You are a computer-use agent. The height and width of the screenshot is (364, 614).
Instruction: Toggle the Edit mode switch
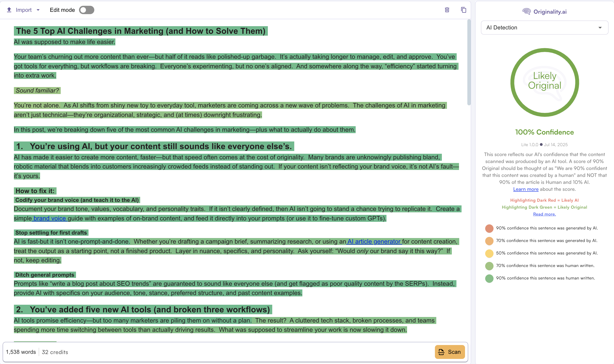[87, 10]
